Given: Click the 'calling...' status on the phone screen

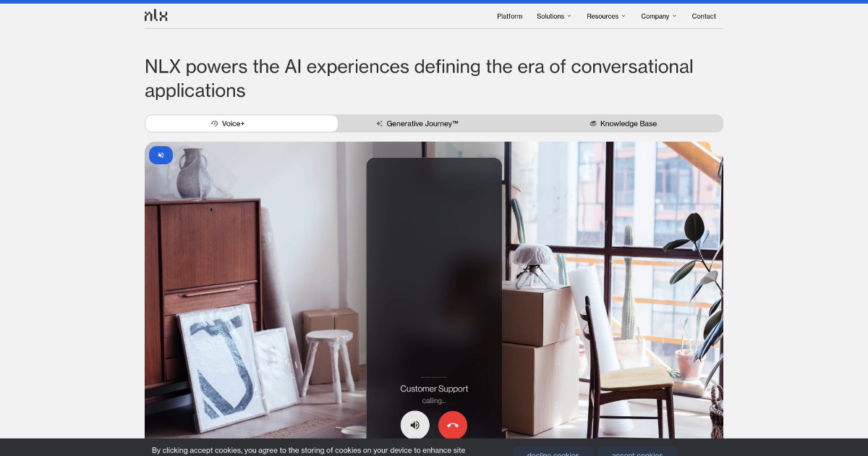Looking at the screenshot, I should pyautogui.click(x=434, y=400).
